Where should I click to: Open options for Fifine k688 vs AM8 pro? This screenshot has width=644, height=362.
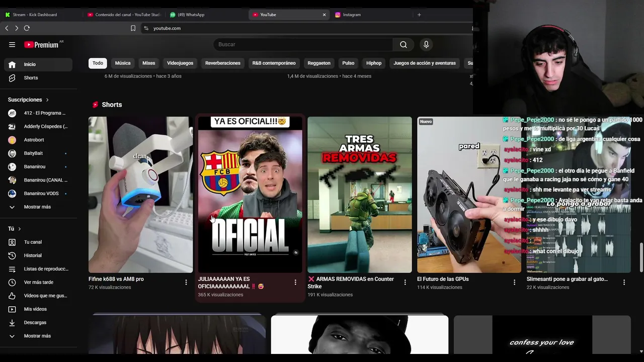(x=186, y=283)
